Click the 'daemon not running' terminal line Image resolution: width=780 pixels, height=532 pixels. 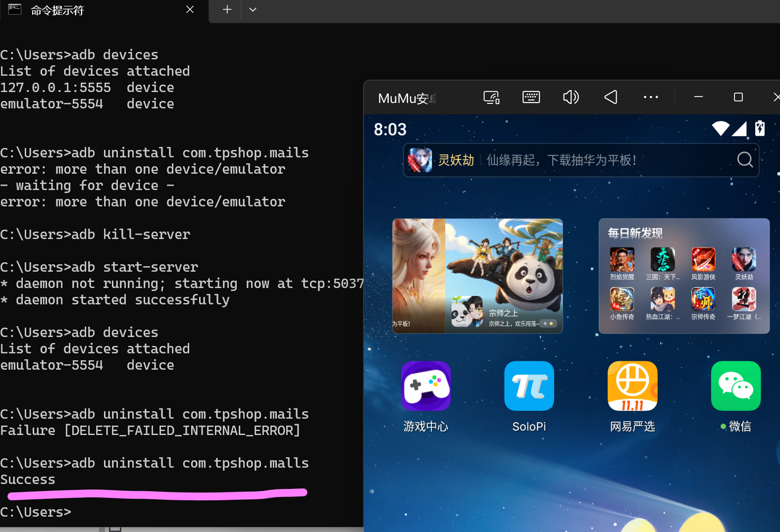[x=182, y=284]
